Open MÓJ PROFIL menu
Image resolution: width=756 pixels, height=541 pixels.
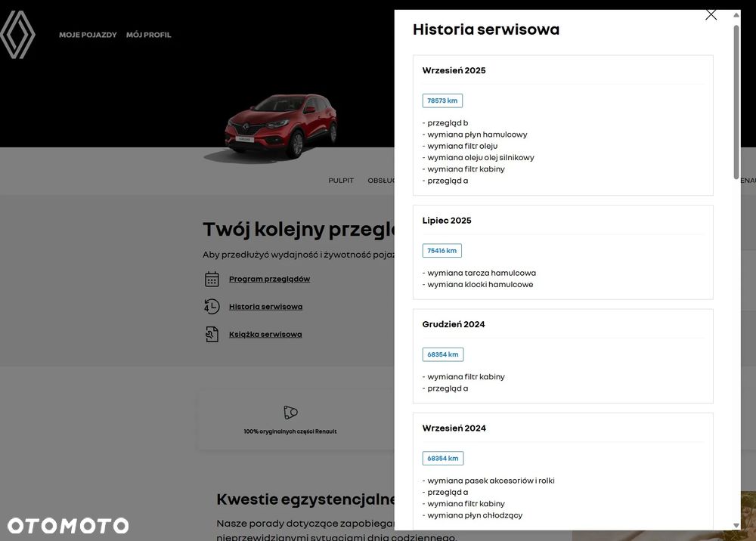click(148, 35)
